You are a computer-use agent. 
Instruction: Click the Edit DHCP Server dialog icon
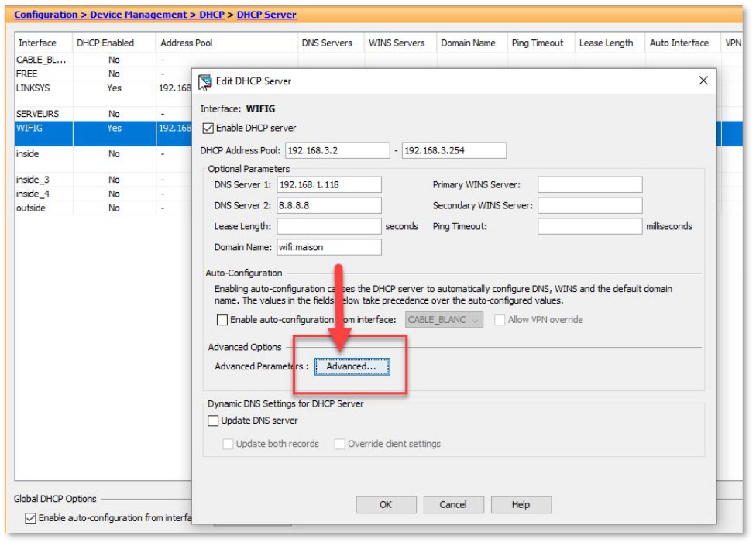(x=205, y=81)
